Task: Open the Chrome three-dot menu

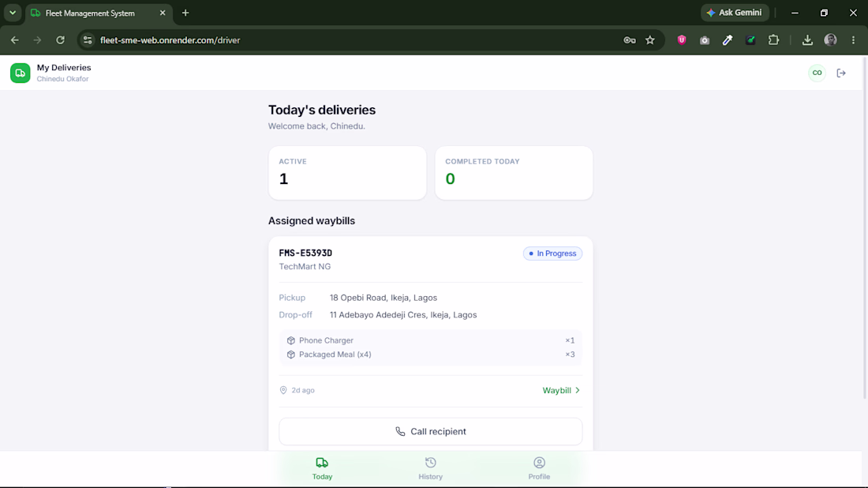Action: [x=853, y=40]
